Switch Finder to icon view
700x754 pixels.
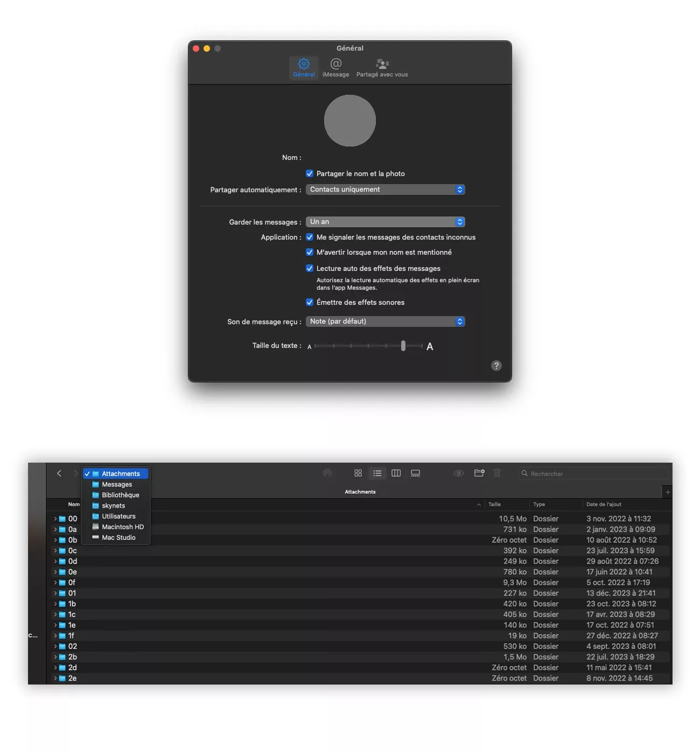pos(358,473)
